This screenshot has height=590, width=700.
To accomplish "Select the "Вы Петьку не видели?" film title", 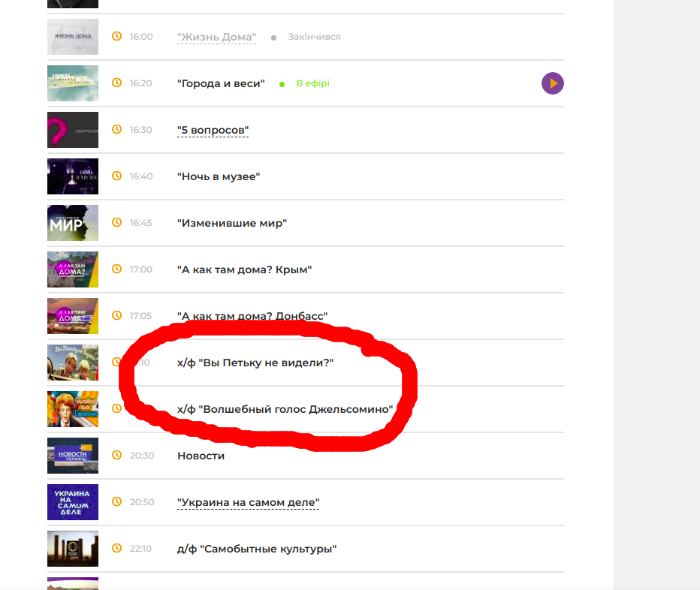I will coord(255,363).
